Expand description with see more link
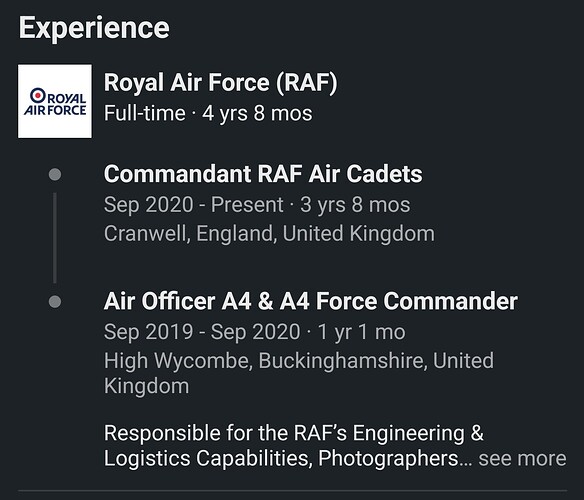The width and height of the screenshot is (584, 500). click(x=522, y=458)
